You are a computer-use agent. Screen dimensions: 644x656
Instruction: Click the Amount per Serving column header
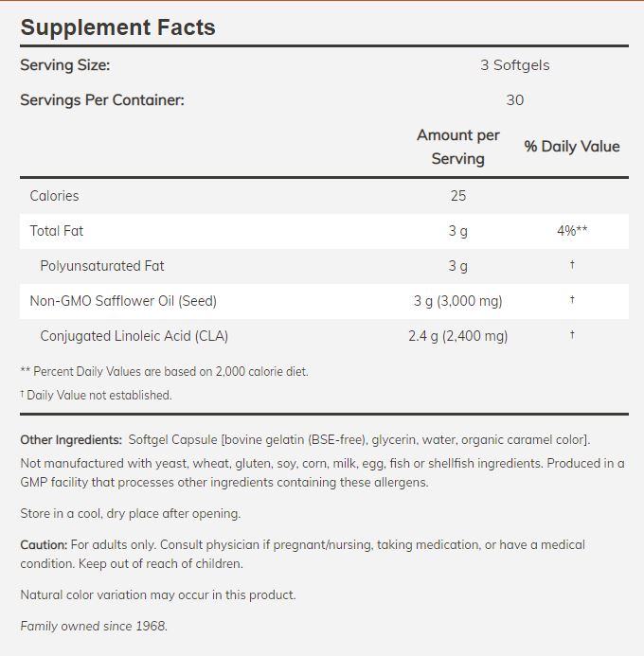(457, 147)
